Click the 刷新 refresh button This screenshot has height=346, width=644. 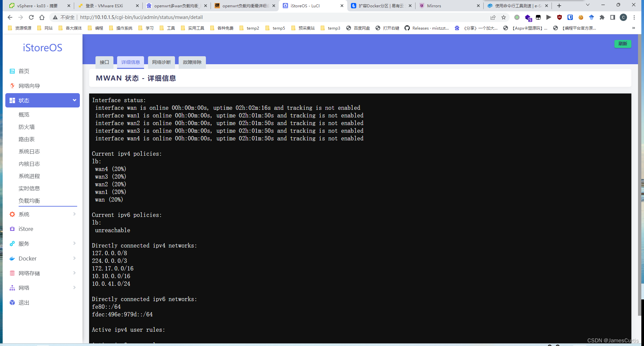point(622,44)
